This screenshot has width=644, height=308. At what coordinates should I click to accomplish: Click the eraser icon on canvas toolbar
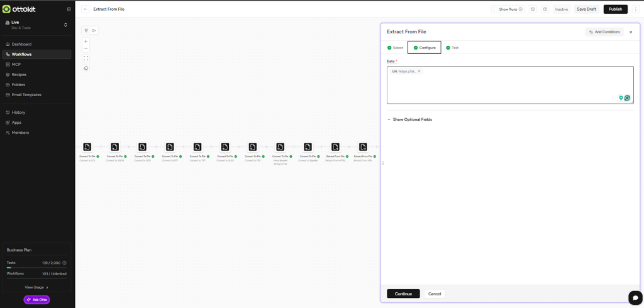click(x=86, y=69)
